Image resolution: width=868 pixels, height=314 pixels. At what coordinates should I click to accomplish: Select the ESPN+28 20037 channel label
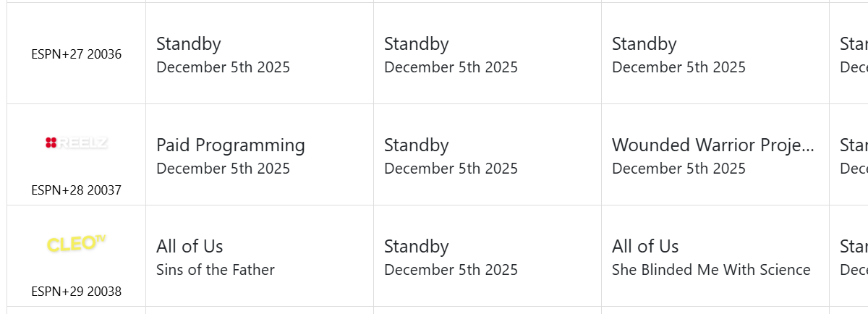pyautogui.click(x=76, y=190)
